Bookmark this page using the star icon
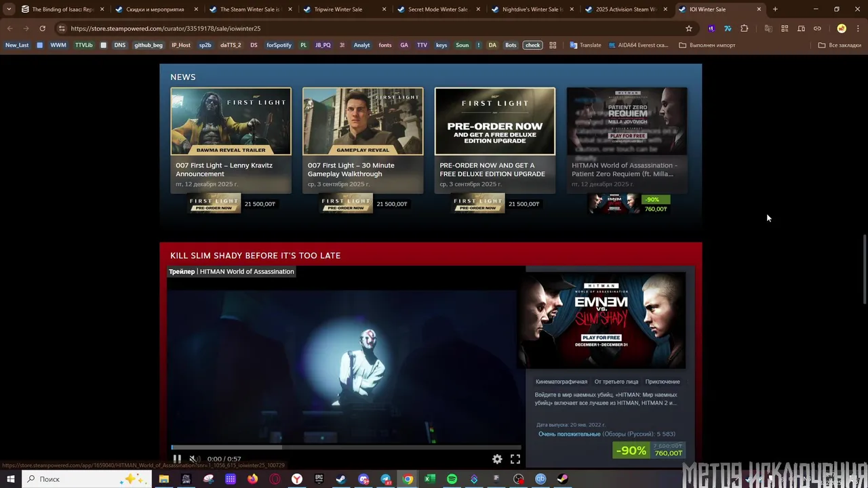868x488 pixels. tap(689, 28)
